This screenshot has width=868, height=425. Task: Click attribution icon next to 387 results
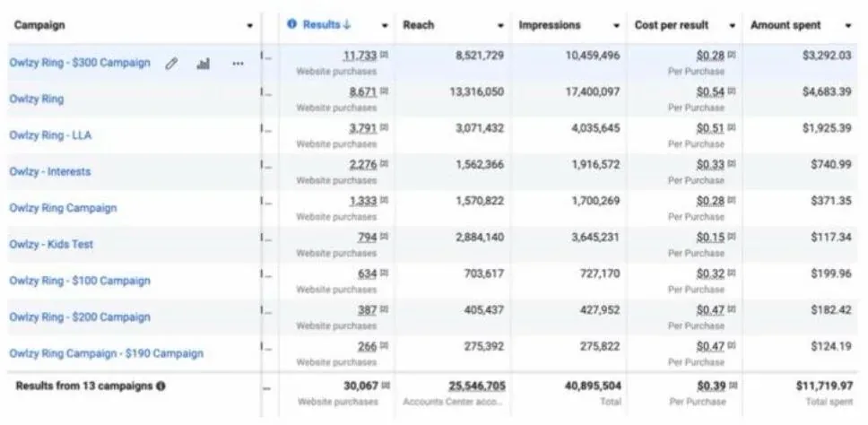click(x=384, y=310)
